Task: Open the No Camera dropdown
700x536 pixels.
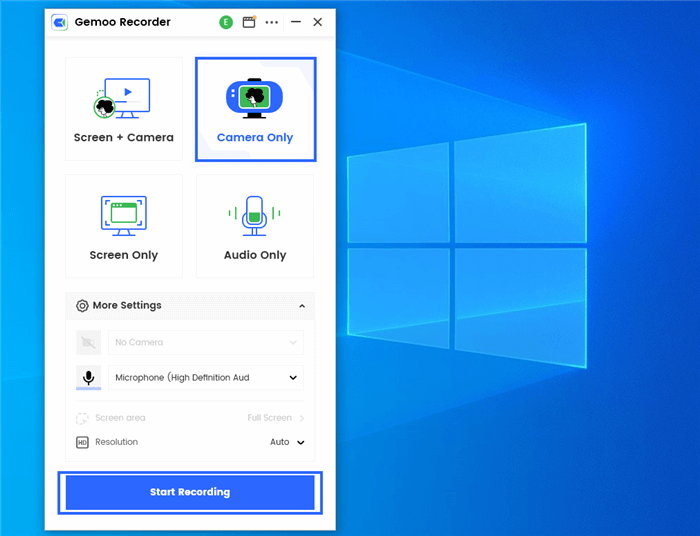Action: click(206, 342)
